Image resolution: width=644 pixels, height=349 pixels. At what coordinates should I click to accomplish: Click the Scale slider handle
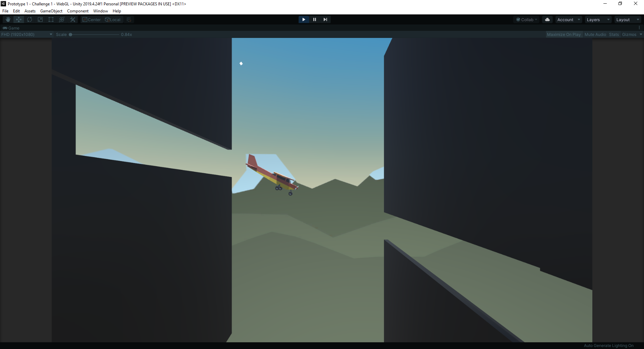click(70, 34)
